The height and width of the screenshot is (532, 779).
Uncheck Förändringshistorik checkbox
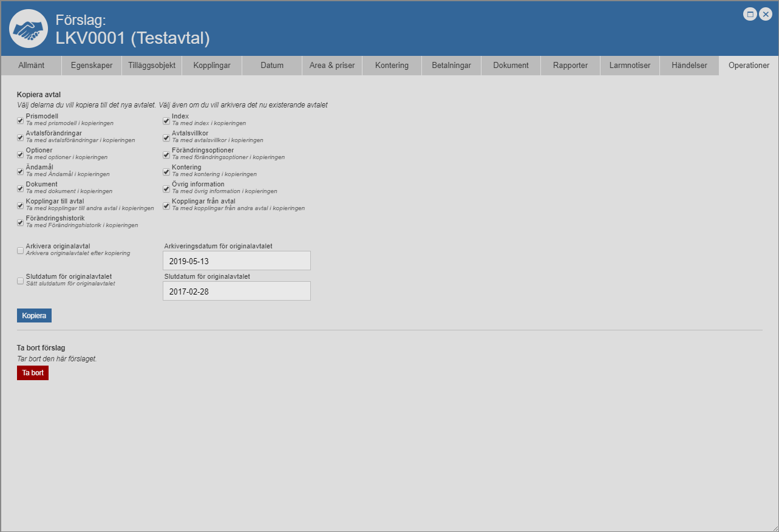[x=21, y=223]
